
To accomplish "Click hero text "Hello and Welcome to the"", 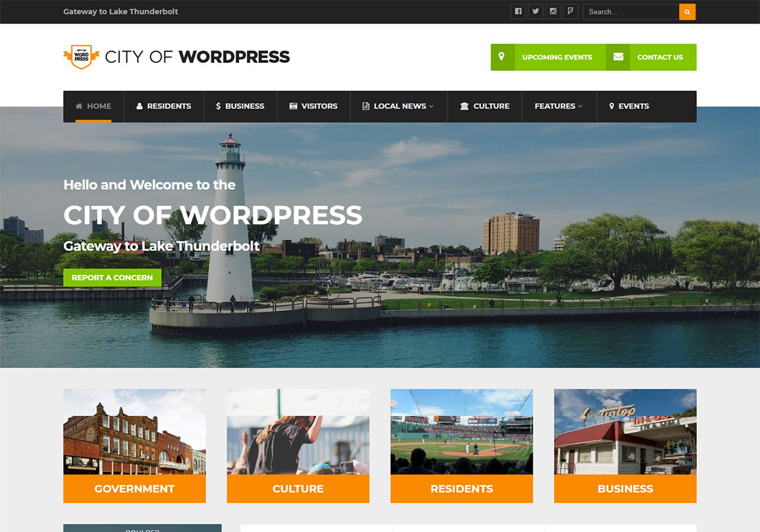I will (x=150, y=184).
